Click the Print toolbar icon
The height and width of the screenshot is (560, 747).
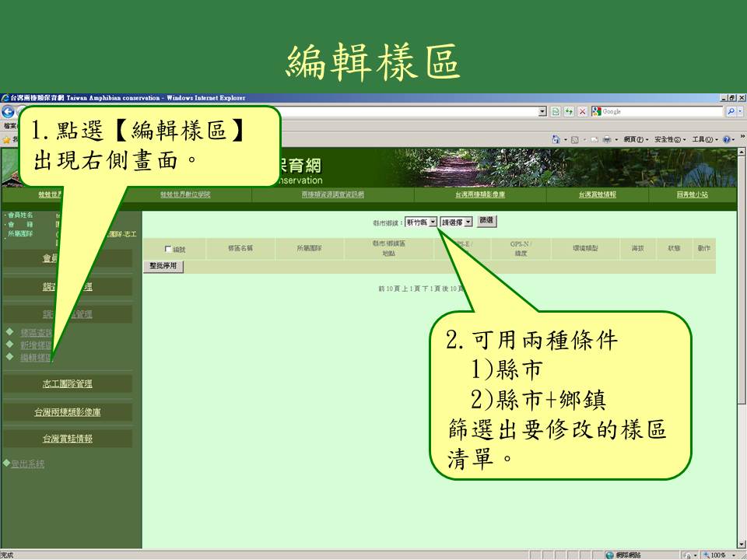coord(607,139)
